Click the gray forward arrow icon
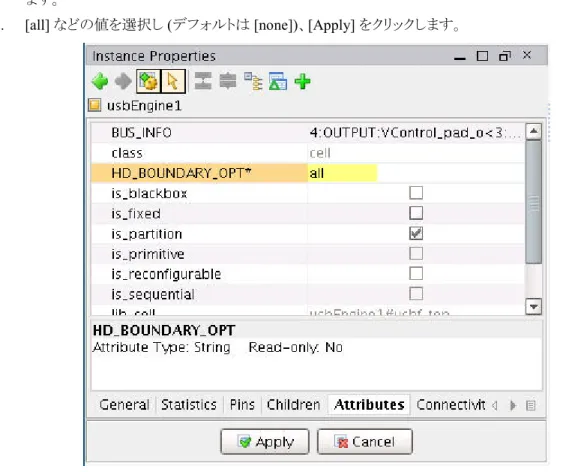The width and height of the screenshot is (566, 472). 123,81
